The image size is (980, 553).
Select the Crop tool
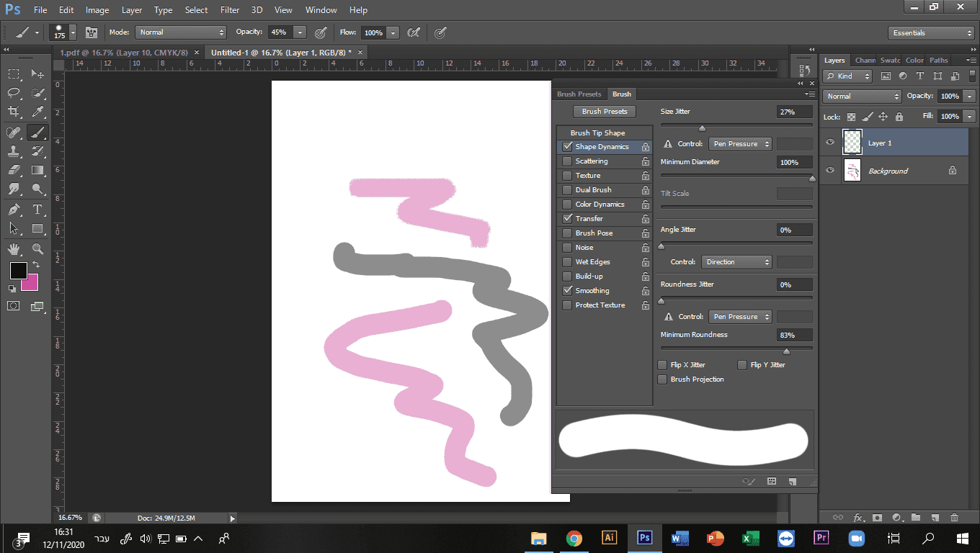click(14, 112)
